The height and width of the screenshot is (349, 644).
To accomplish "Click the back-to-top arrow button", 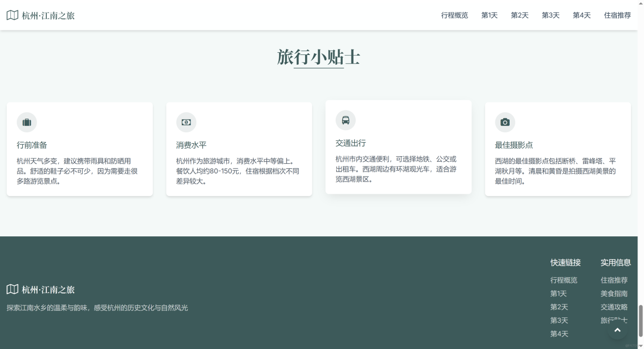I will pos(617,329).
